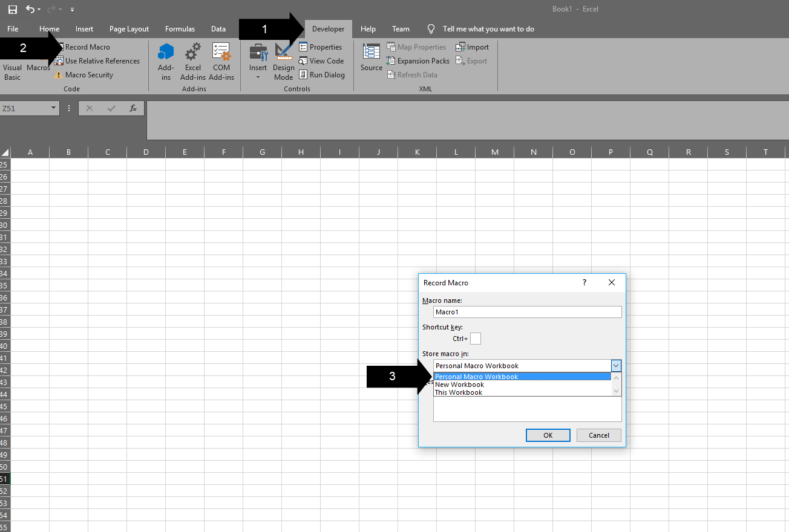Open the Visual Basic editor
The width and height of the screenshot is (789, 532).
click(12, 68)
